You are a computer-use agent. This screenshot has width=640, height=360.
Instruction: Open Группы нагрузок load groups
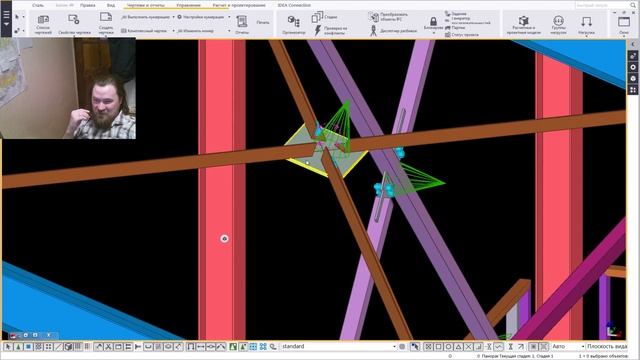pyautogui.click(x=558, y=24)
